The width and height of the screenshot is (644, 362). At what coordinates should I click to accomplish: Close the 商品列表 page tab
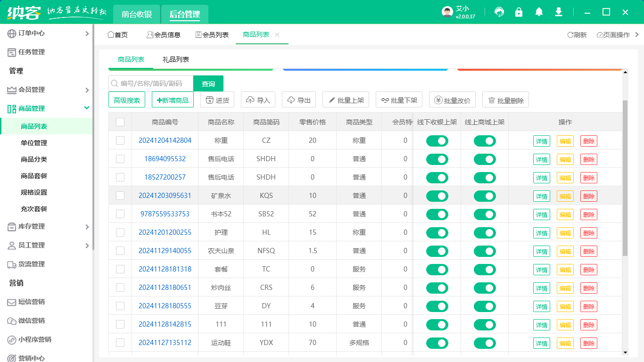coord(277,35)
